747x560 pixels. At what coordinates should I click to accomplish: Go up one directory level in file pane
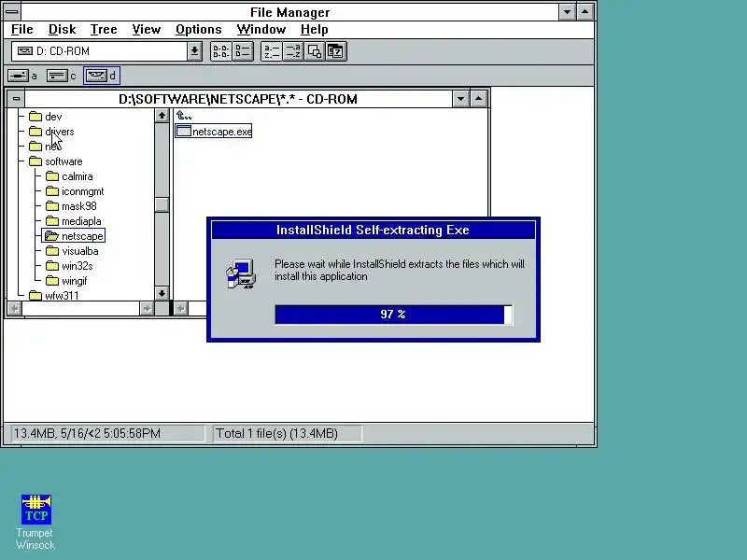[183, 115]
